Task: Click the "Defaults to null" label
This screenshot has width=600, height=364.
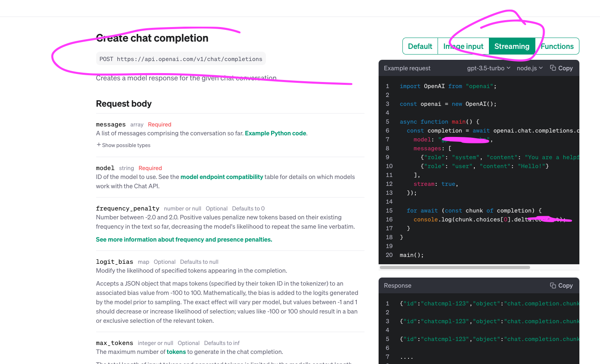Action: point(199,262)
